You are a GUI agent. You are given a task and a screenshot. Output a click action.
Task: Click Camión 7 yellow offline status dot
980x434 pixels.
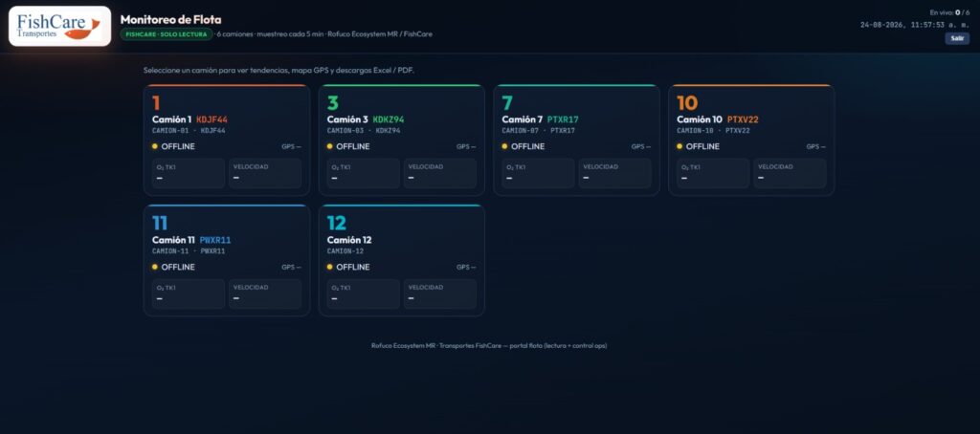pos(505,146)
